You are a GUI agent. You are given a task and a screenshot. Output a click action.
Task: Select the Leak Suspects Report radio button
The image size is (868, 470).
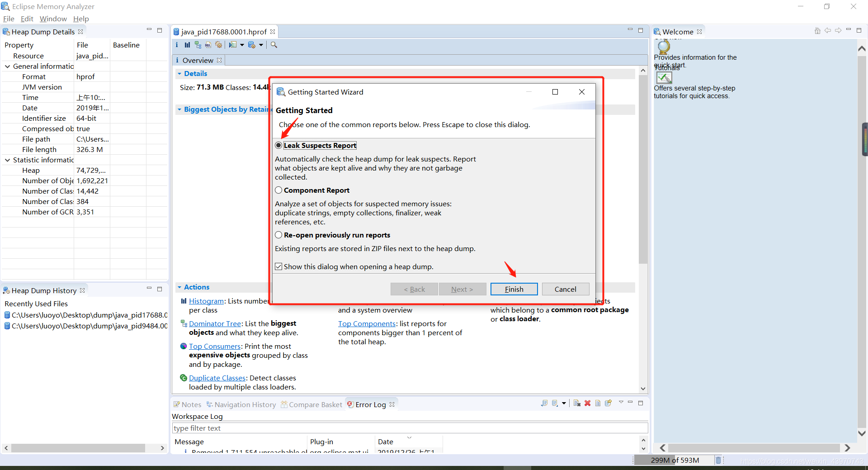pyautogui.click(x=278, y=145)
